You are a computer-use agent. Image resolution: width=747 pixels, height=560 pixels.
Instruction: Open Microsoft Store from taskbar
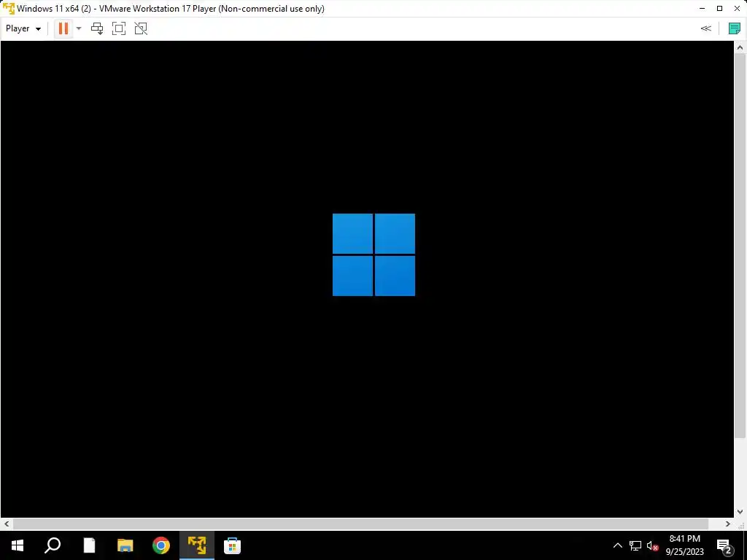click(233, 545)
